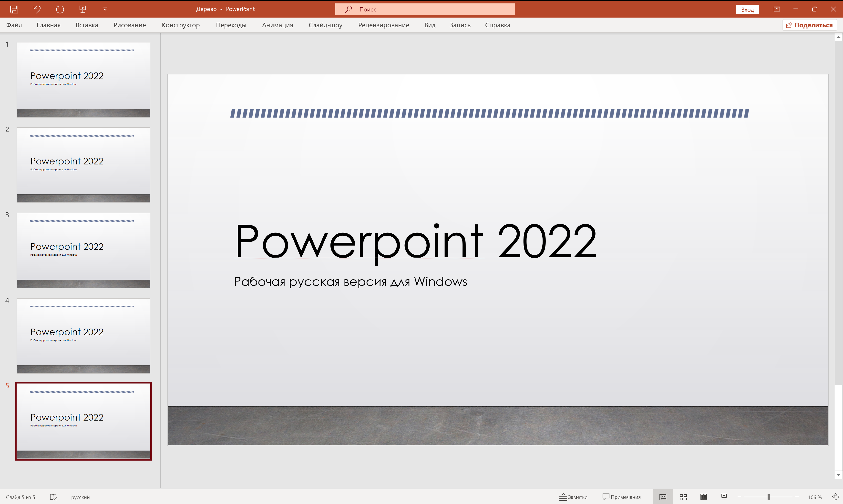Start slideshow from the status bar icon

[x=724, y=497]
